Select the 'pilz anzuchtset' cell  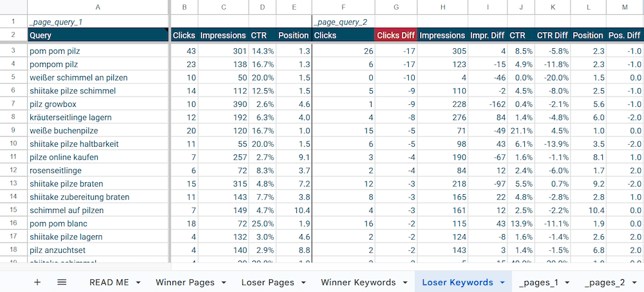[98, 250]
